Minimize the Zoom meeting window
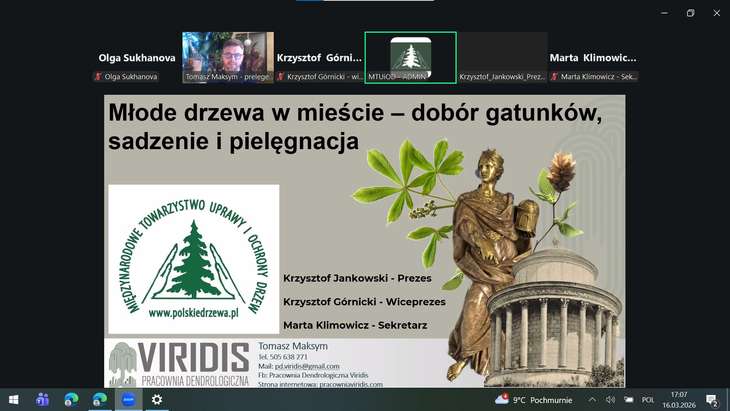The height and width of the screenshot is (411, 730). (664, 13)
